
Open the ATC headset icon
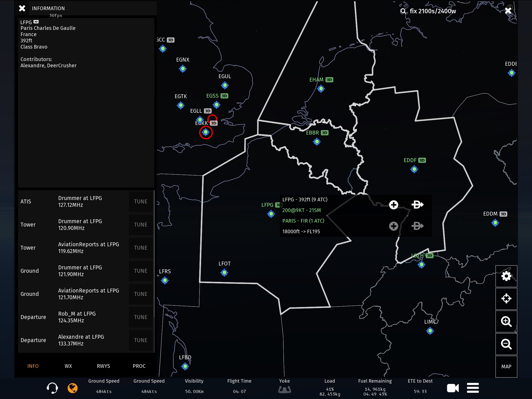point(52,388)
